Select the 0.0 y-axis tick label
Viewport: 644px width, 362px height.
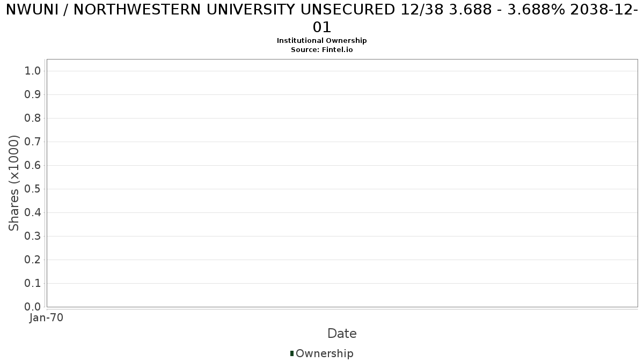(33, 307)
